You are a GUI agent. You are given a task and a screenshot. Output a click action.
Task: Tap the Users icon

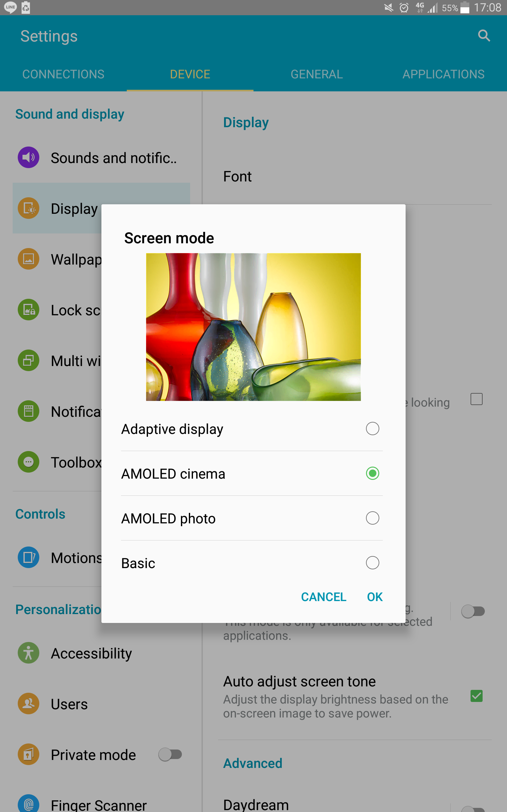29,704
